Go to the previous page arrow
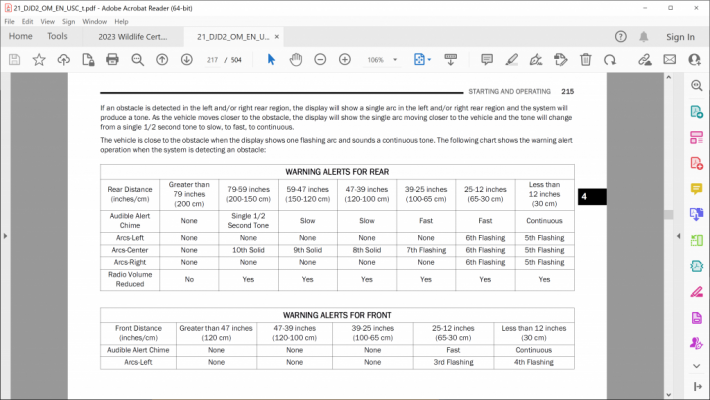The width and height of the screenshot is (710, 400). coord(162,59)
